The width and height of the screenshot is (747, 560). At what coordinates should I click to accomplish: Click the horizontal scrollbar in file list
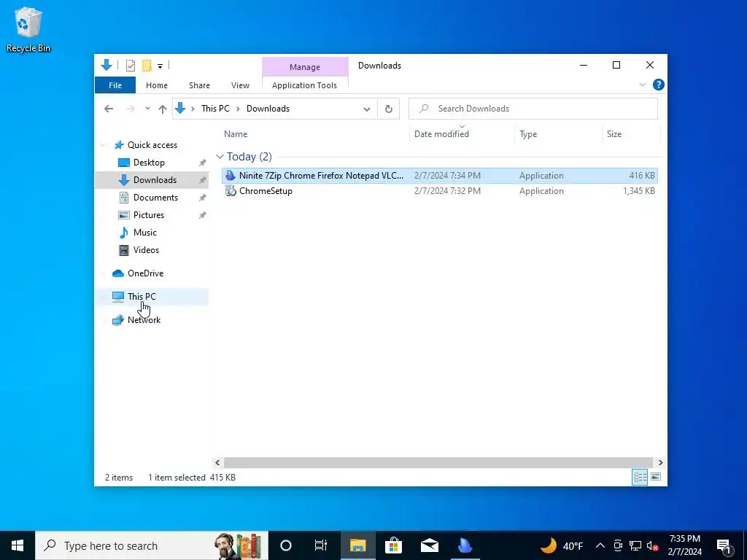[438, 462]
